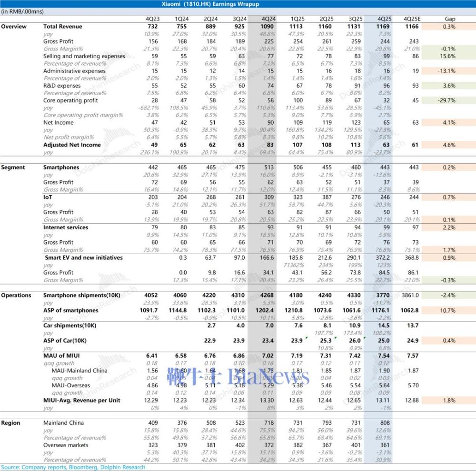Image resolution: width=476 pixels, height=471 pixels.
Task: Click the -29.7% Gap cell
Action: point(448,101)
